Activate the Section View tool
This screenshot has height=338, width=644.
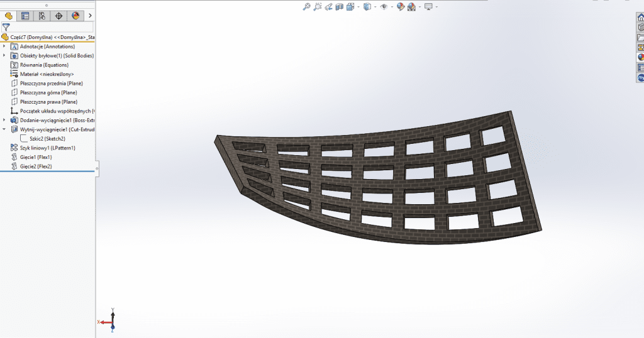(x=340, y=7)
